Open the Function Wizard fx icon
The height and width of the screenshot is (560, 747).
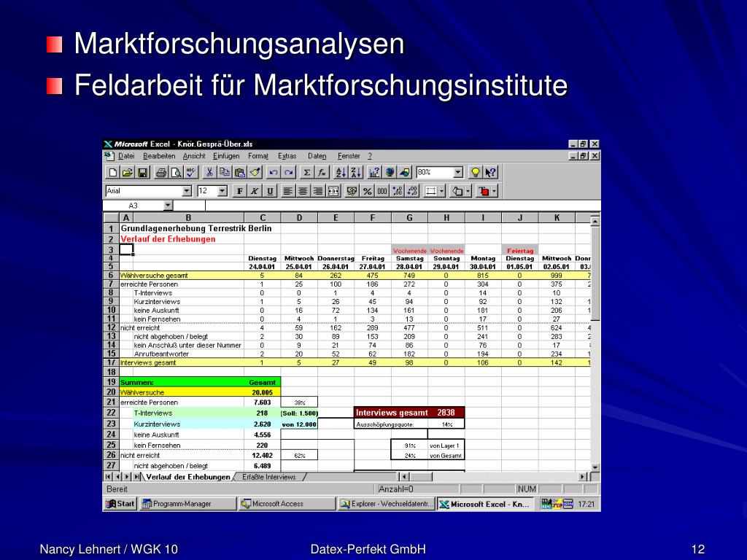322,172
